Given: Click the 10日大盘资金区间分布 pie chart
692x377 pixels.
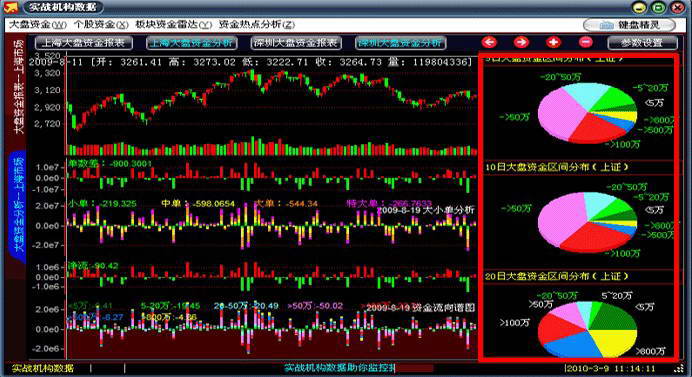Looking at the screenshot, I should [x=587, y=222].
